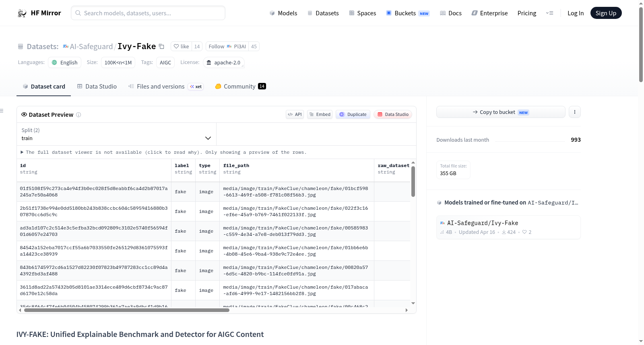Screen dimensions: 644x345
Task: Click Copy to bucket button
Action: (501, 112)
